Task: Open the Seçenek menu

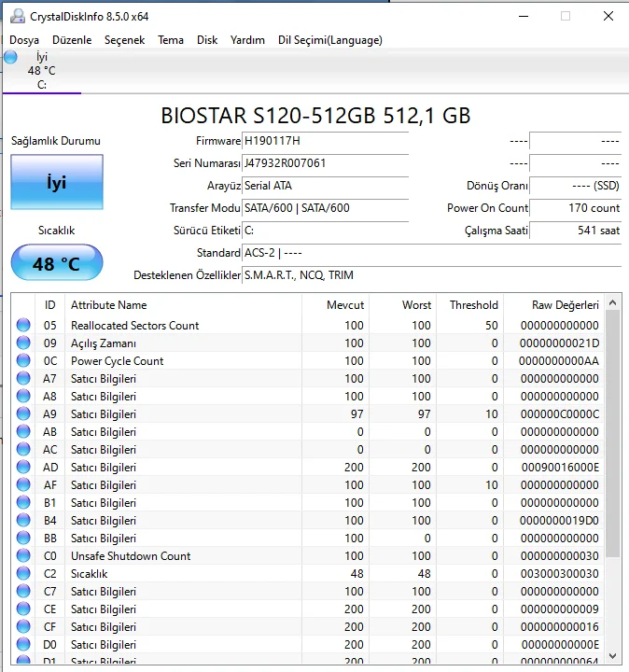Action: 124,40
